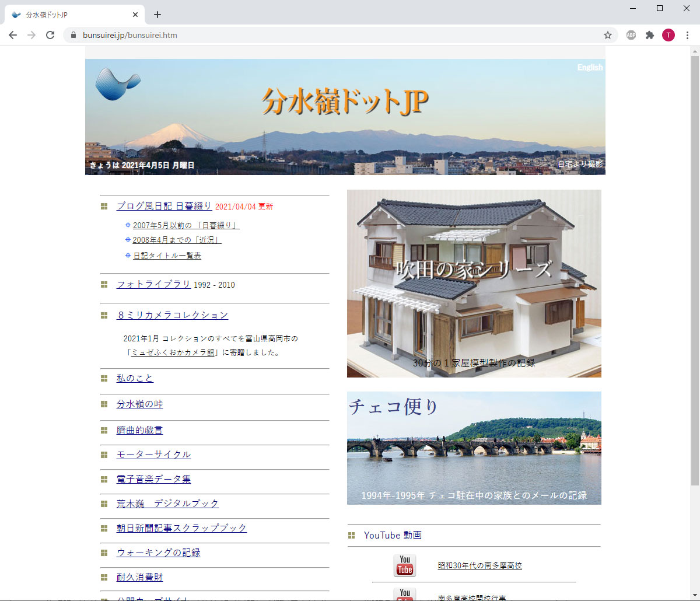Close the 分水嶺ドットJP tab
The image size is (700, 601).
pos(135,15)
